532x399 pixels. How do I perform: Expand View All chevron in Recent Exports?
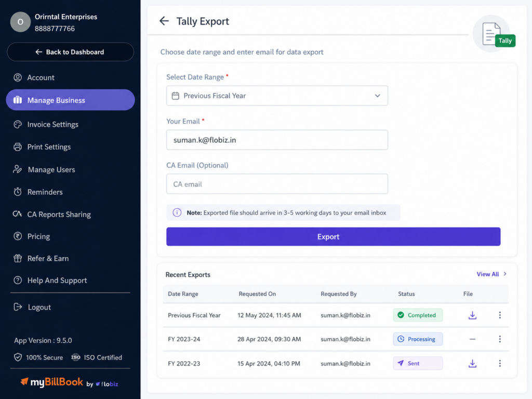505,274
